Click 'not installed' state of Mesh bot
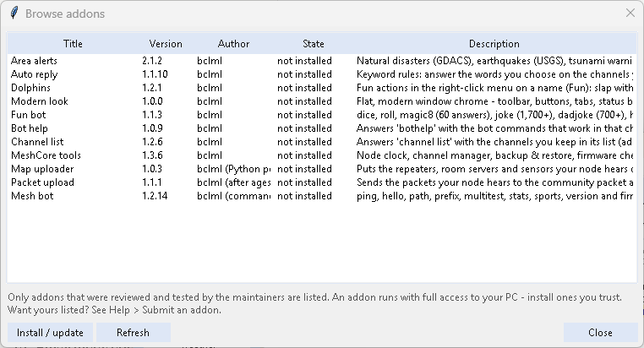Screen dimensions: 644x348 [x=304, y=196]
